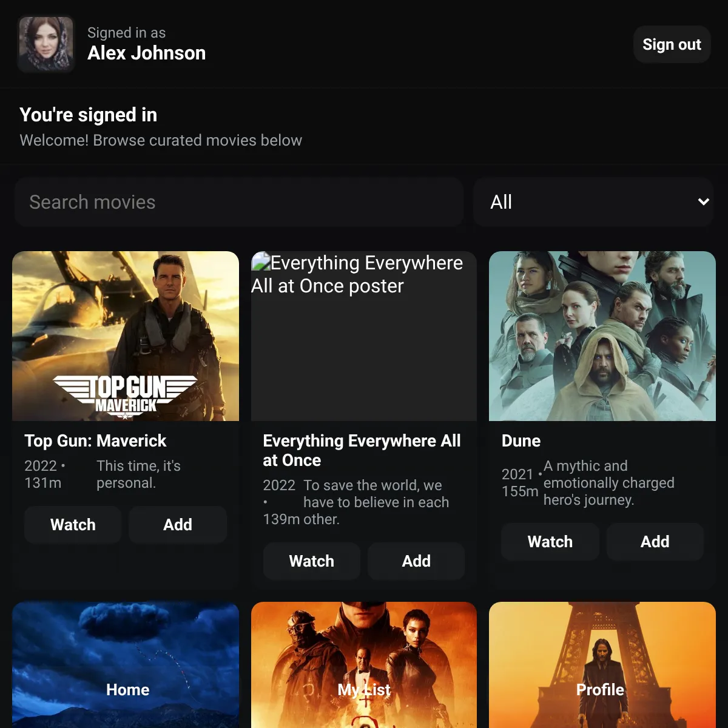728x728 pixels.
Task: Select the Everything Everywhere All at Once title
Action: coord(362,450)
